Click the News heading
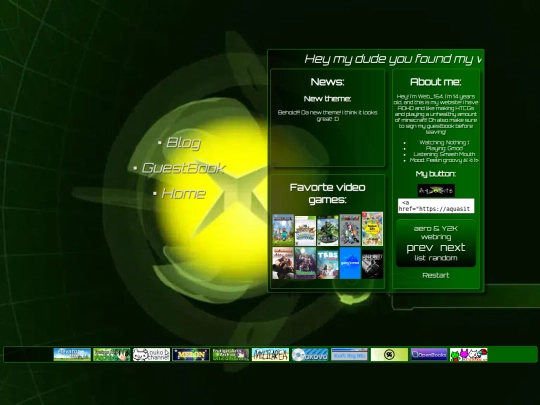 [328, 82]
